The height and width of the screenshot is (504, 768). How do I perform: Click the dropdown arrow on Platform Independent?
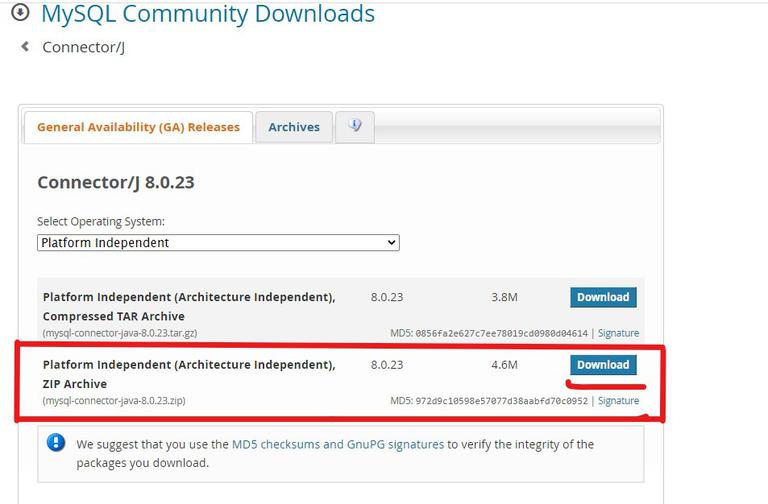click(x=391, y=243)
